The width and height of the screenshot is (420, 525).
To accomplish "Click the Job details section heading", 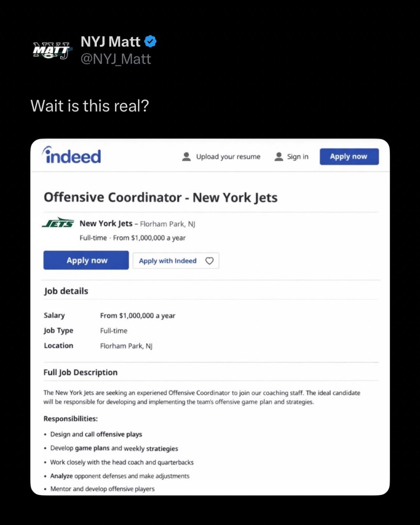I will 66,291.
